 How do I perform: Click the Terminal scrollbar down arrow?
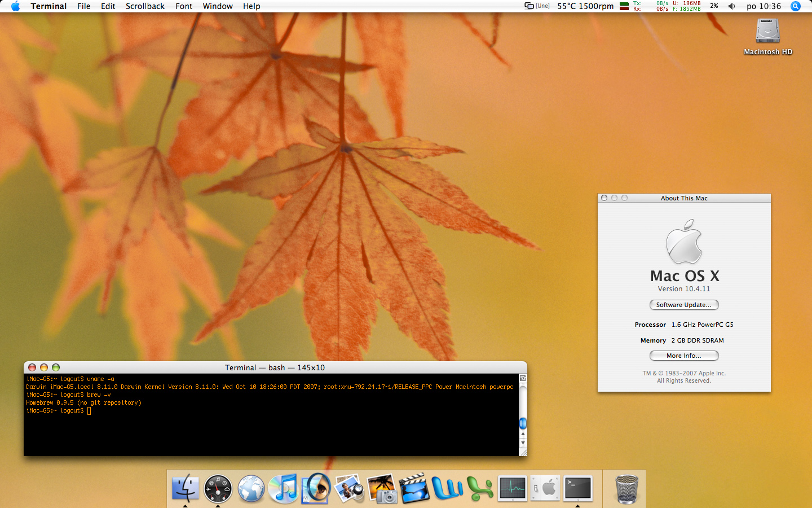click(523, 443)
